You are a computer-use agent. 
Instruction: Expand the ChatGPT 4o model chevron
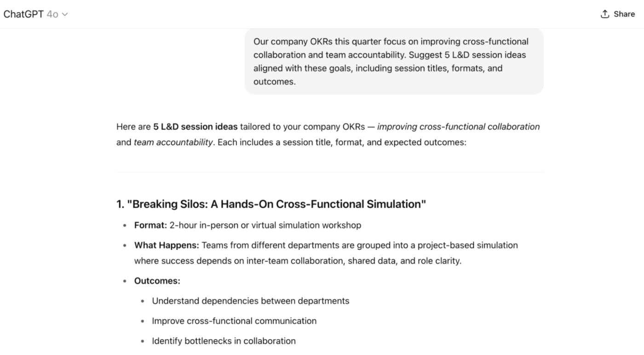65,15
